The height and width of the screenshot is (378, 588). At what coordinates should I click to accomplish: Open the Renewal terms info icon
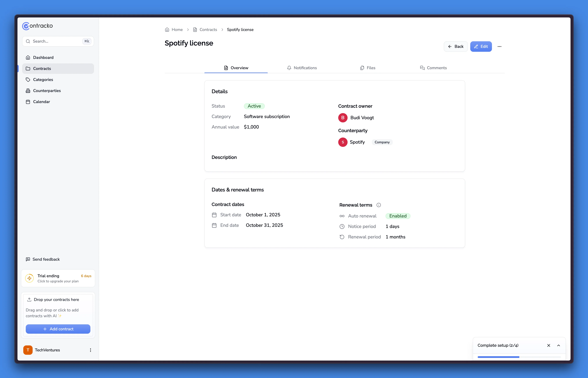tap(379, 205)
